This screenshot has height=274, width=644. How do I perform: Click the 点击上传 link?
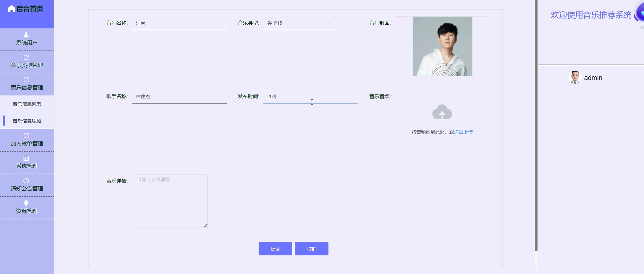coord(463,132)
